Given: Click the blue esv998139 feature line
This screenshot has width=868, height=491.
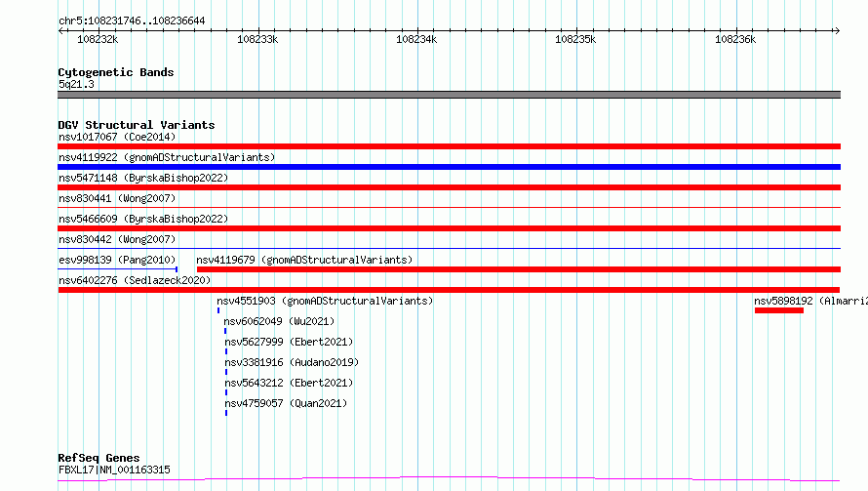Looking at the screenshot, I should coord(117,269).
